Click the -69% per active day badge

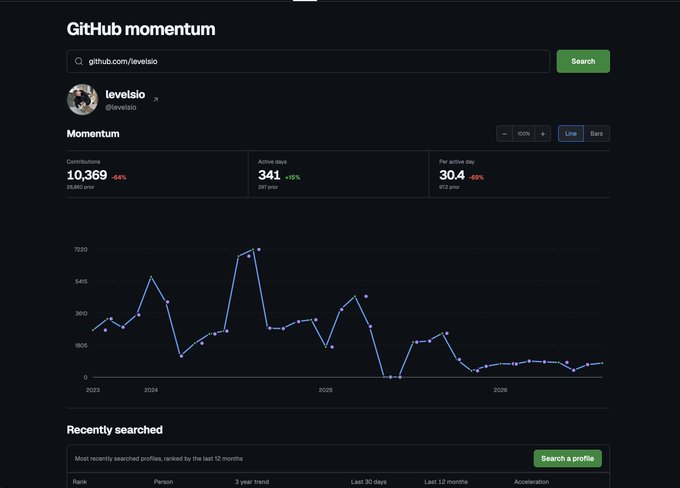coord(477,177)
